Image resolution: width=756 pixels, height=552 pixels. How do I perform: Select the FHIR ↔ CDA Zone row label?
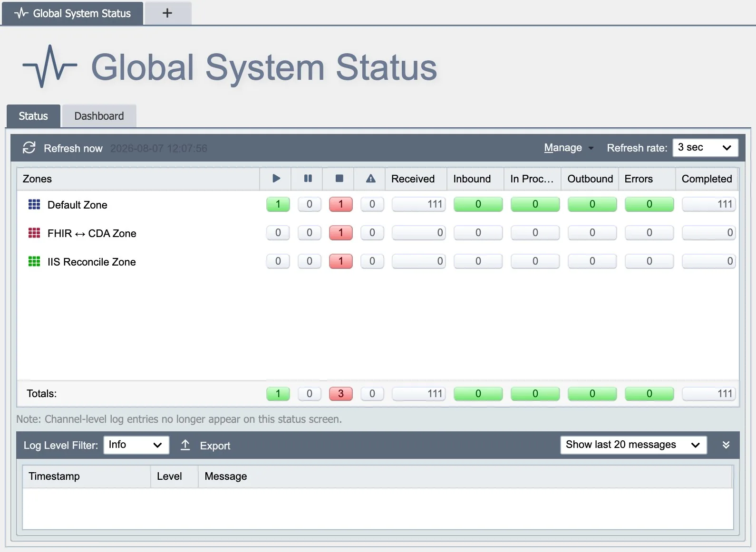click(92, 233)
